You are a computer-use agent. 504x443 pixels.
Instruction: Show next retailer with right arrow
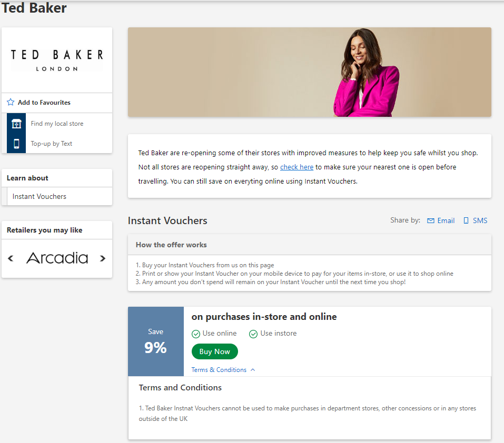[103, 258]
